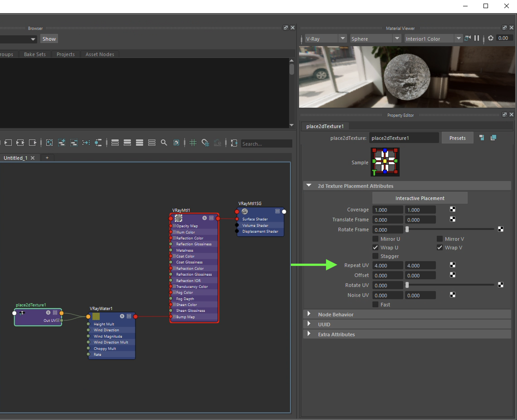The height and width of the screenshot is (420, 517).
Task: Switch to the Bake Sets tab
Action: pos(35,54)
